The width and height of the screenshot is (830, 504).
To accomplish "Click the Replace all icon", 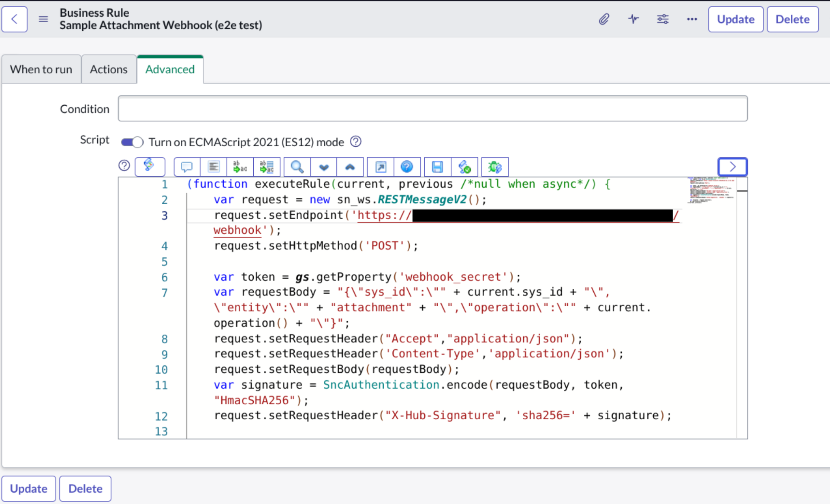I will click(x=266, y=167).
